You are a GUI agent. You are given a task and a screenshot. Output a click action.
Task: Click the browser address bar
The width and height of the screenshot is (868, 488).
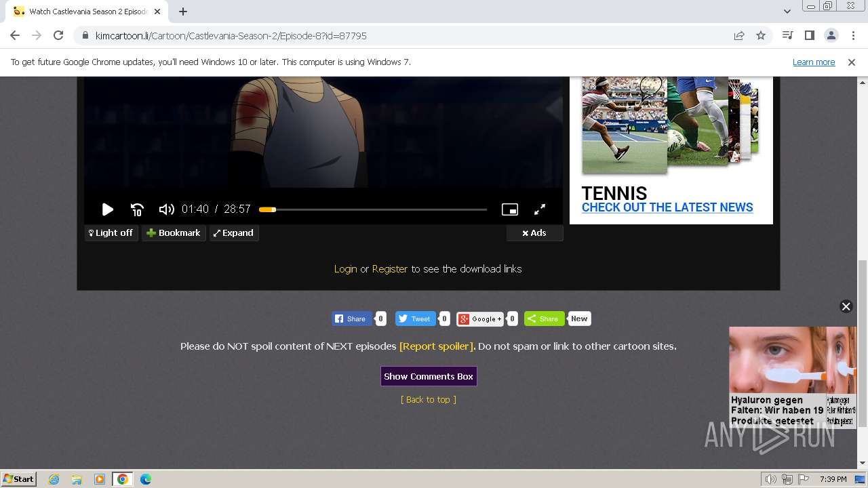point(407,35)
